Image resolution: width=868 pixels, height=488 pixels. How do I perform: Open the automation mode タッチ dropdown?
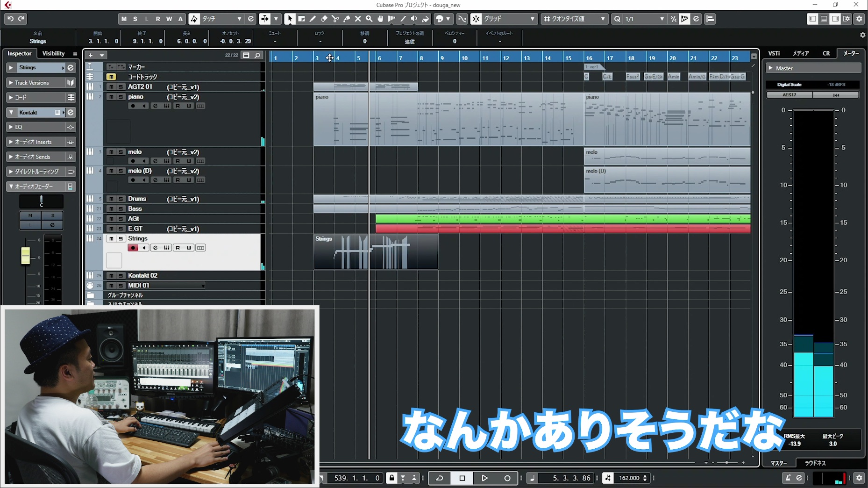pyautogui.click(x=221, y=19)
